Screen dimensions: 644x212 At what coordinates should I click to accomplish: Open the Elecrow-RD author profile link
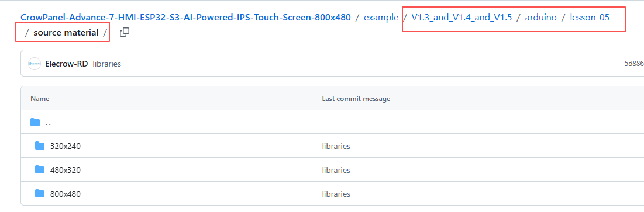click(67, 64)
